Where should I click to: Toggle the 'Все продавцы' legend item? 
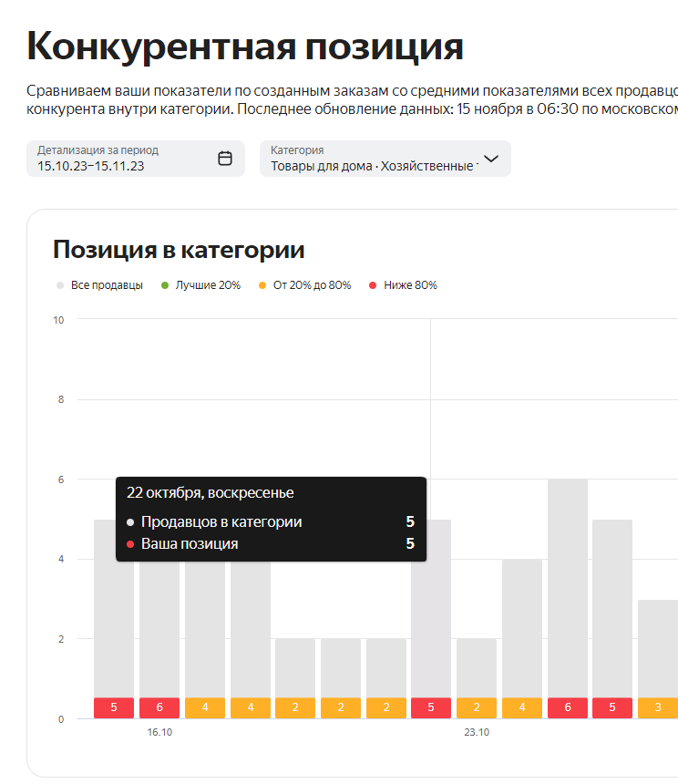tap(100, 285)
